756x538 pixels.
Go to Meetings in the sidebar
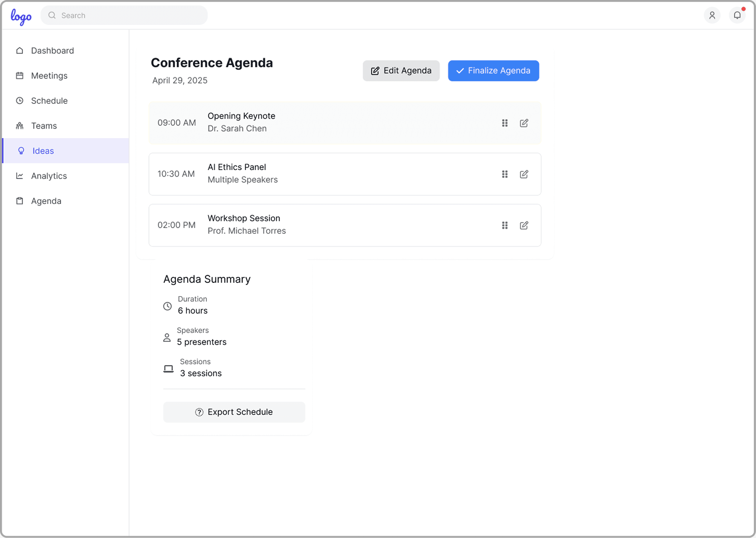[49, 76]
